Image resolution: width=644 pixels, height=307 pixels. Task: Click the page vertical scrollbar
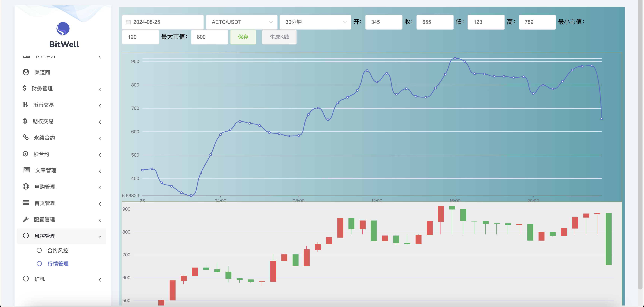point(640,145)
